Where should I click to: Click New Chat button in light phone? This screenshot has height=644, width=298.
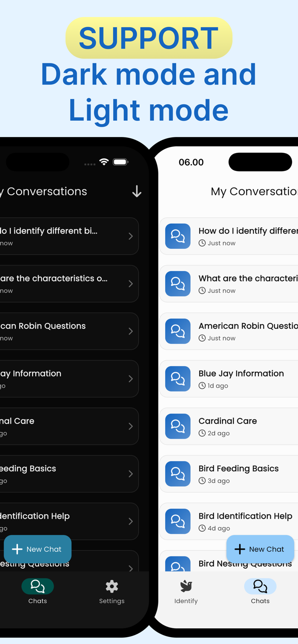(x=260, y=549)
